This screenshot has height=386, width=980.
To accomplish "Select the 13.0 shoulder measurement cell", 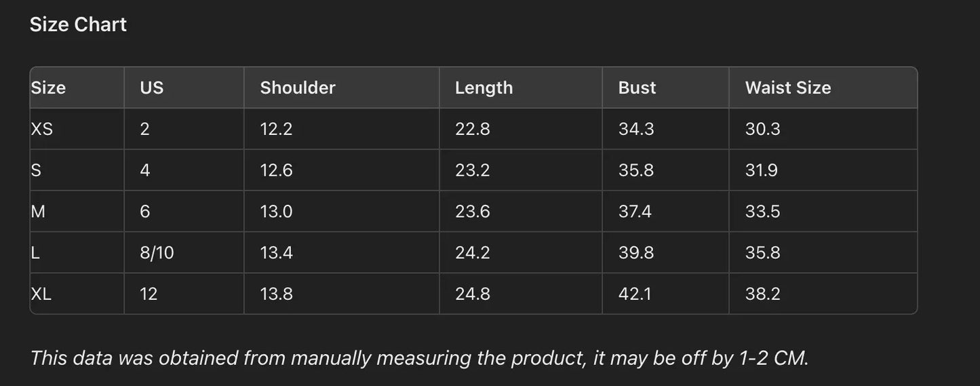I will pyautogui.click(x=276, y=212).
